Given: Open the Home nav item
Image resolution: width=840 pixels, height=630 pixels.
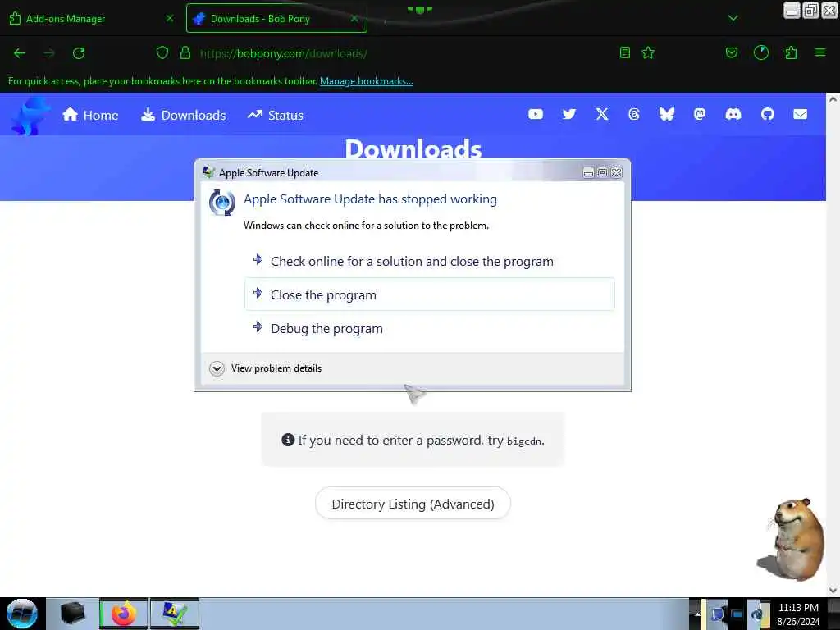Looking at the screenshot, I should 90,115.
